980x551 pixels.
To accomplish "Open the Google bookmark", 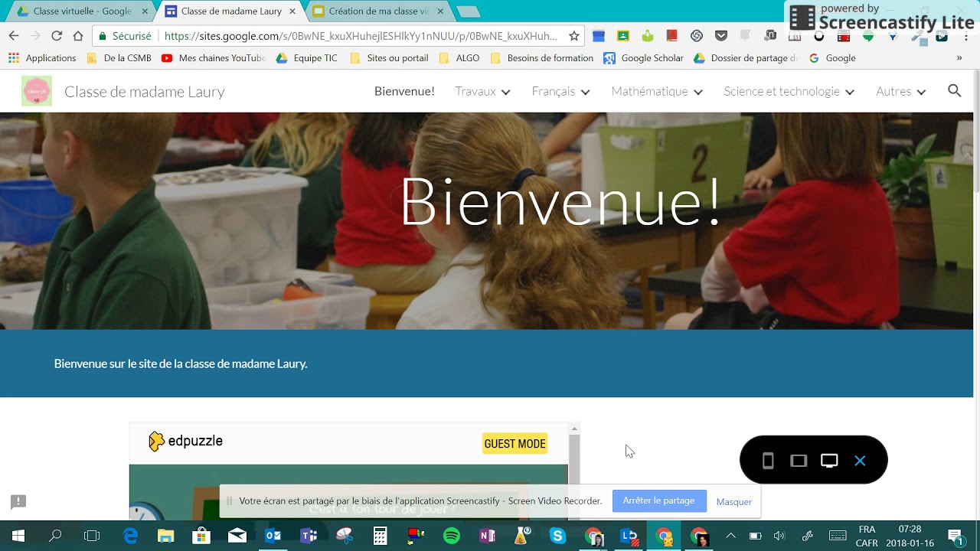I will click(832, 58).
